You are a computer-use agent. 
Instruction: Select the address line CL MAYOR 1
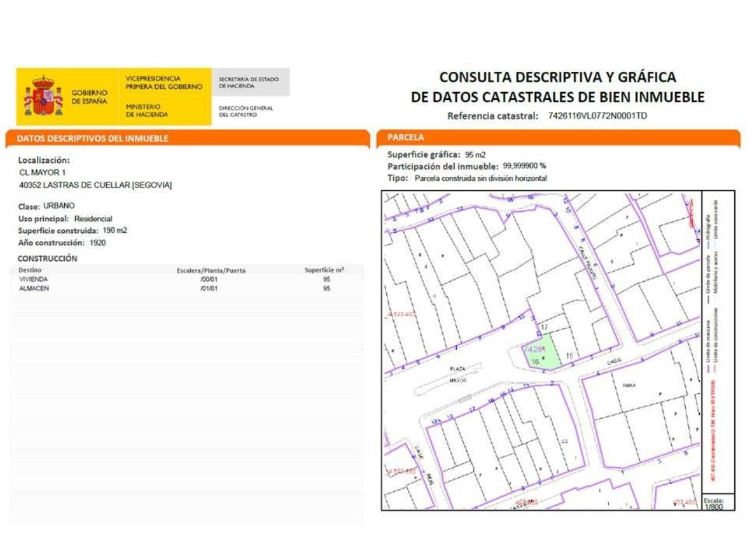[x=43, y=173]
